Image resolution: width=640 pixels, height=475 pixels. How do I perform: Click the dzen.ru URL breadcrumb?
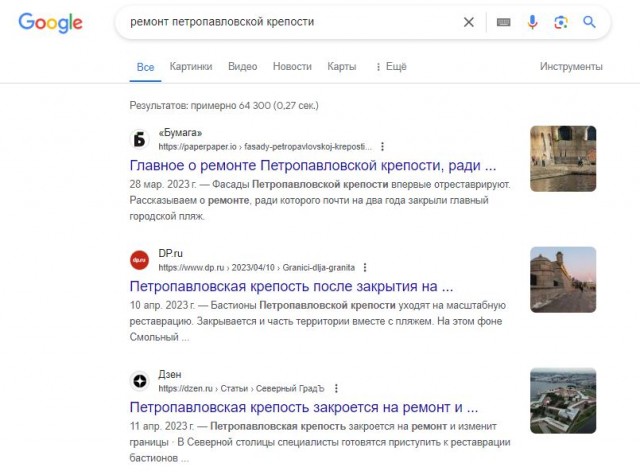pos(241,388)
